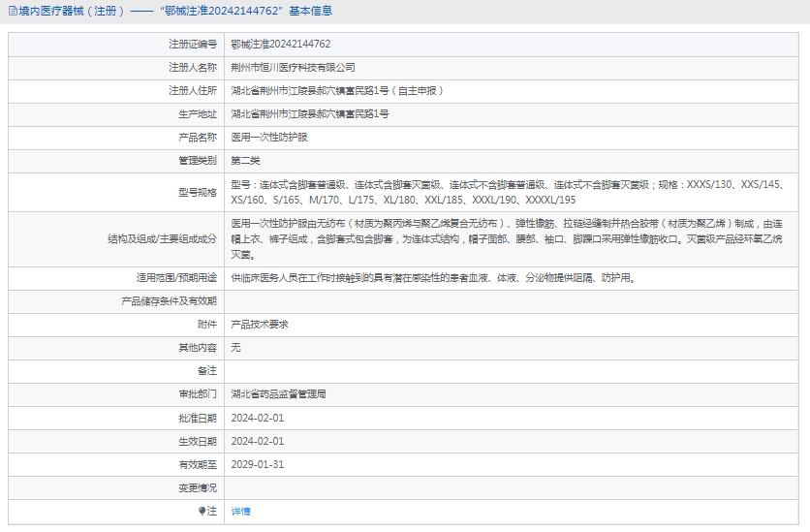Select the product name 医用一次性防护服
This screenshot has height=532, width=810.
tap(269, 138)
